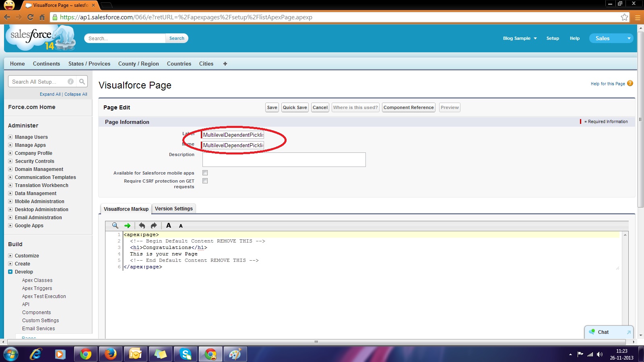Open Help for this Page question icon
The image size is (644, 362).
click(630, 83)
